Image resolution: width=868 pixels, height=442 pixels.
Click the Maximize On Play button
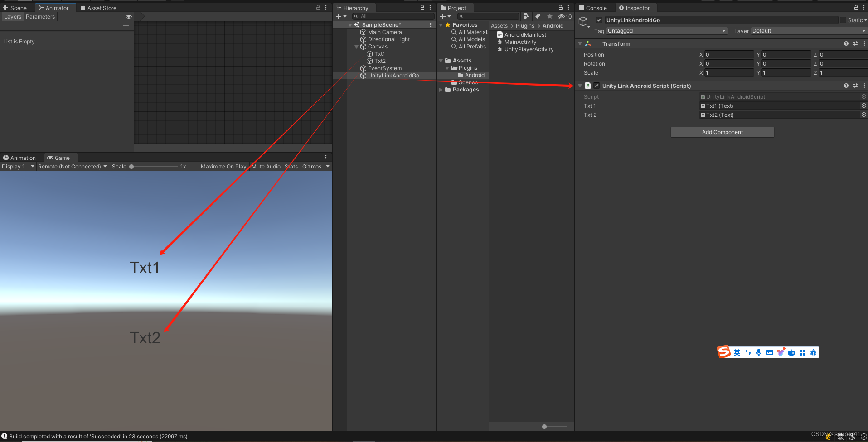click(x=223, y=166)
